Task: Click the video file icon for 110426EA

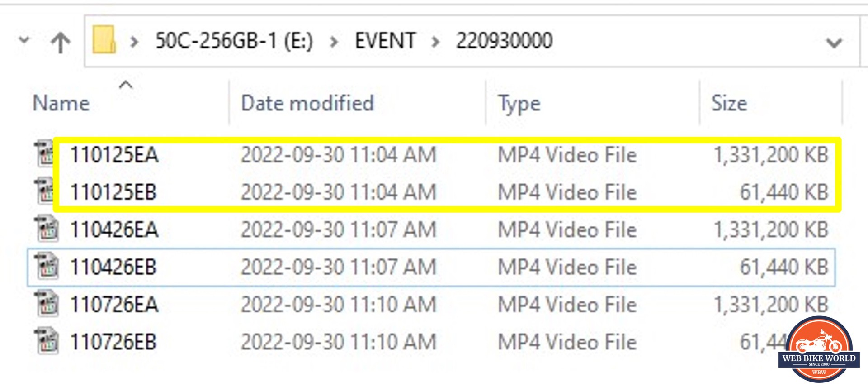Action: click(x=47, y=229)
